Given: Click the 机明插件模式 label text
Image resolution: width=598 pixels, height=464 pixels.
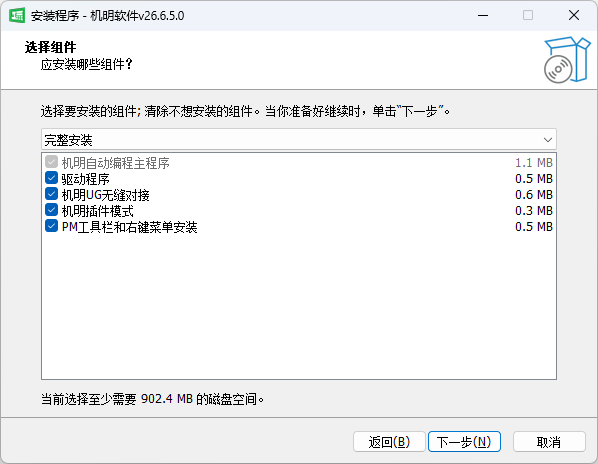Looking at the screenshot, I should (x=98, y=211).
